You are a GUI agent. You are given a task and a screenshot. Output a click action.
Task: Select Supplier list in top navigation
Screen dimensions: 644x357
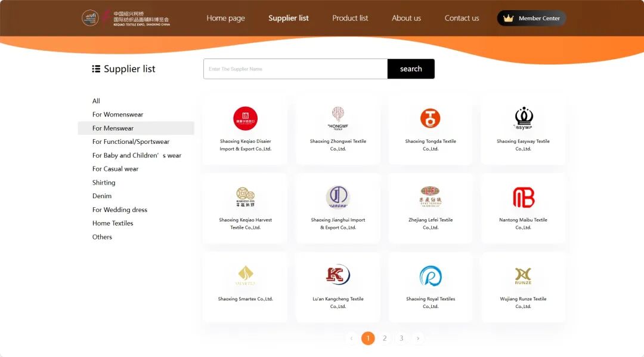[x=289, y=18]
